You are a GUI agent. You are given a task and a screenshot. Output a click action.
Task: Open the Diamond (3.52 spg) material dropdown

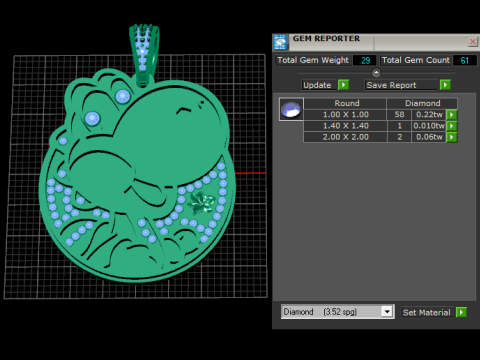(x=387, y=312)
